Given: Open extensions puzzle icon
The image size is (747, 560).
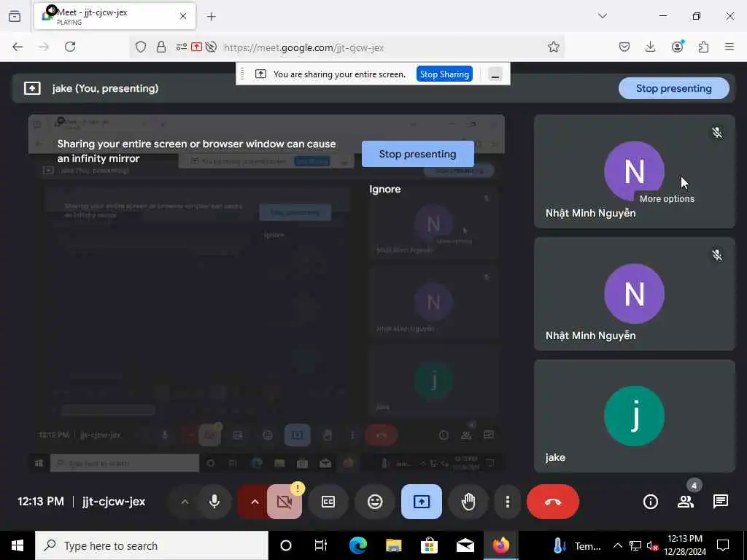Looking at the screenshot, I should coord(704,47).
